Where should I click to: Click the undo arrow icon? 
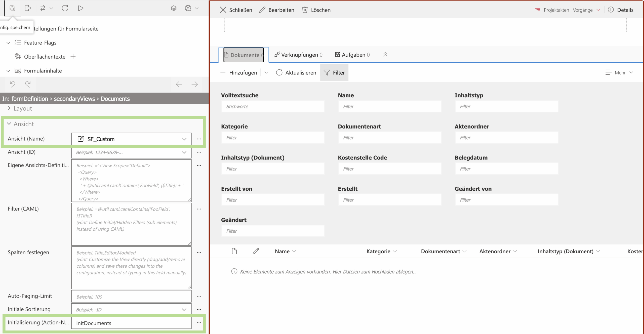coord(13,84)
